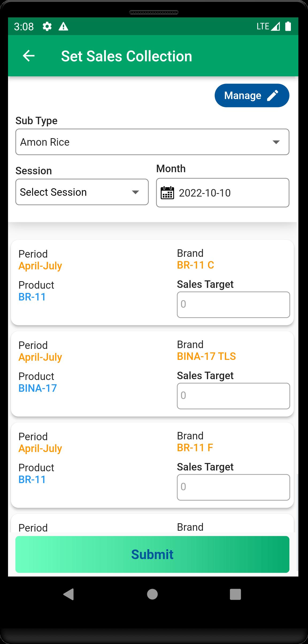Focus Sales Target field for BR-11 C
308x644 pixels.
click(x=233, y=305)
